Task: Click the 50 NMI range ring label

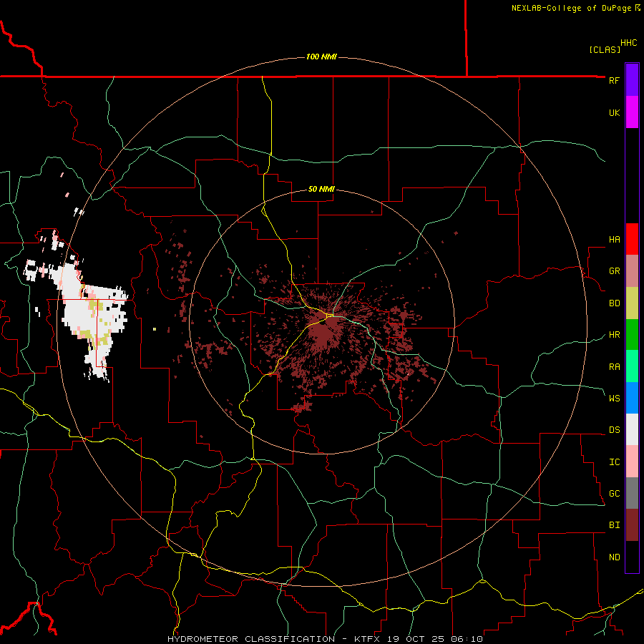Action: tap(321, 189)
